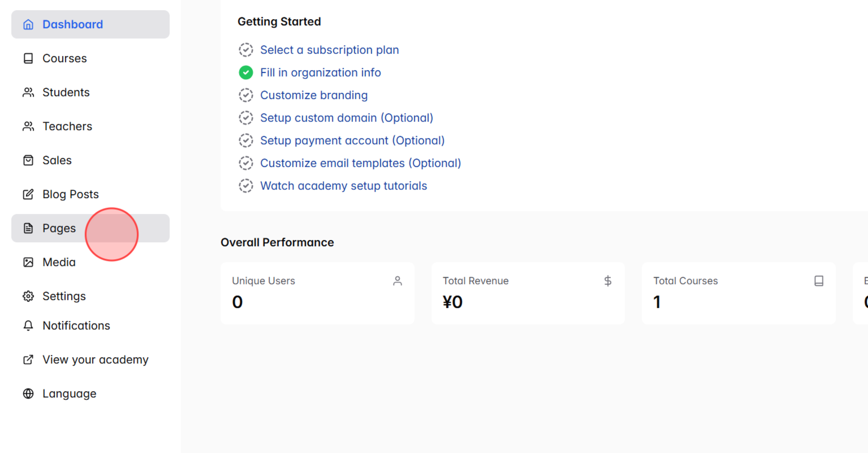Screen dimensions: 868x453
Task: Click the Blog Posts pencil icon
Action: [28, 194]
